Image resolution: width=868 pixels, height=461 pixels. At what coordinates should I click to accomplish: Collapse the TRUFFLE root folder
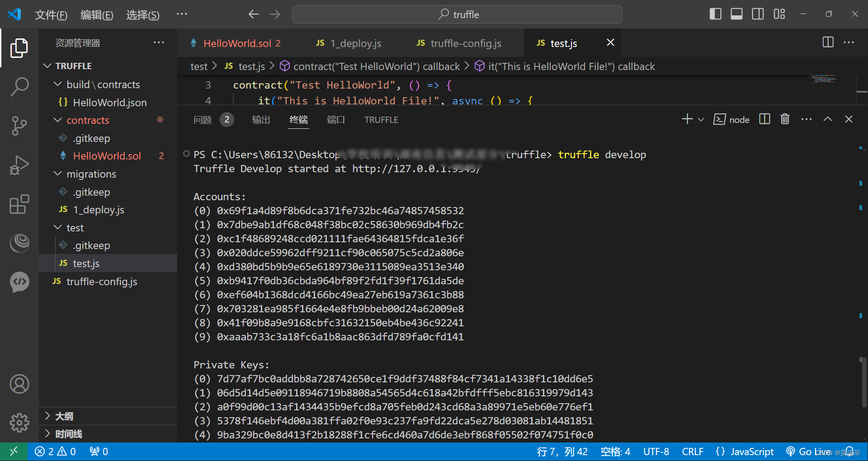click(x=108, y=66)
